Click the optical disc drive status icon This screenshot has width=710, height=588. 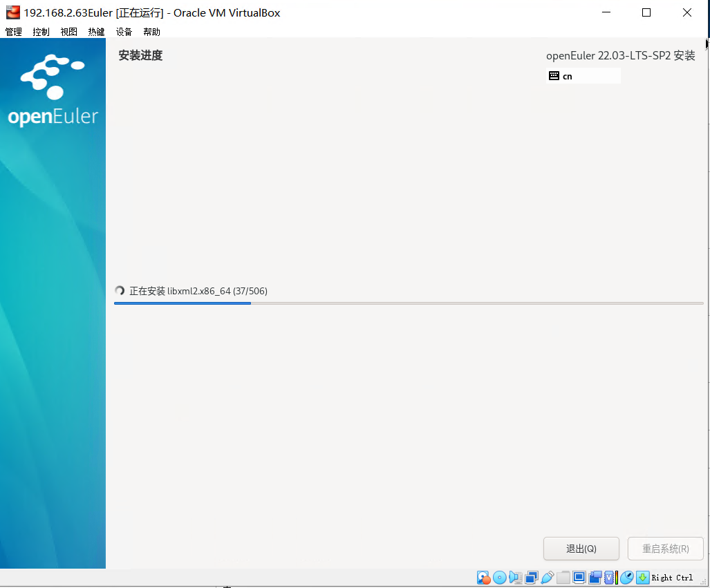(500, 578)
